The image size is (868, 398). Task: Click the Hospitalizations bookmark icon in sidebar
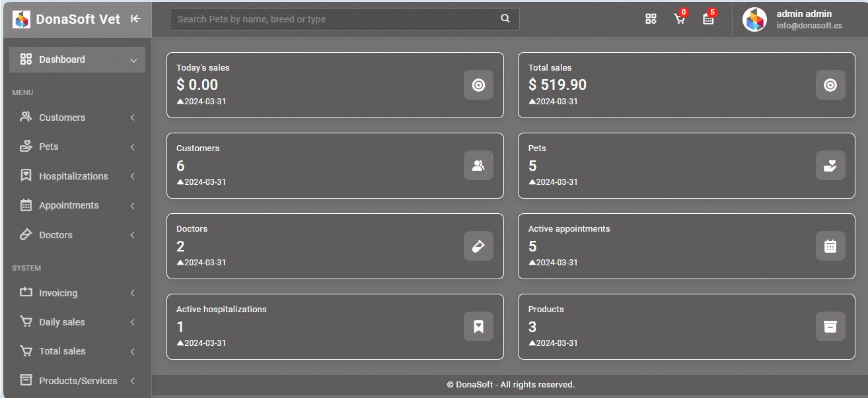pyautogui.click(x=26, y=176)
